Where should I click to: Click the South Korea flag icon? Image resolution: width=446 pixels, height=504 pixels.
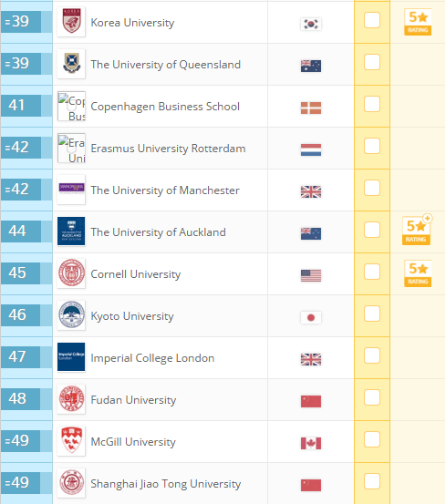click(x=311, y=24)
